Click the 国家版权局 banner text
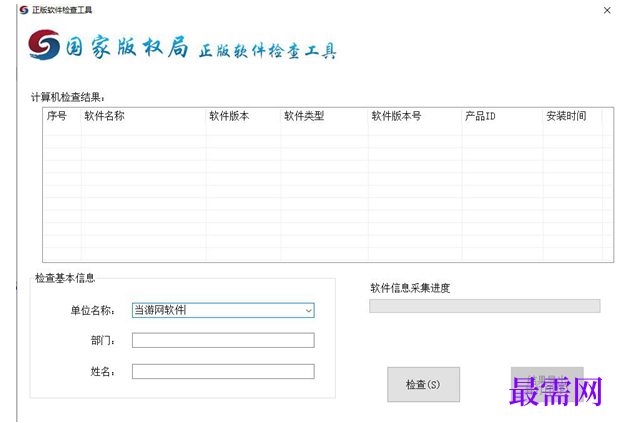Image resolution: width=621 pixels, height=423 pixels. 127,47
